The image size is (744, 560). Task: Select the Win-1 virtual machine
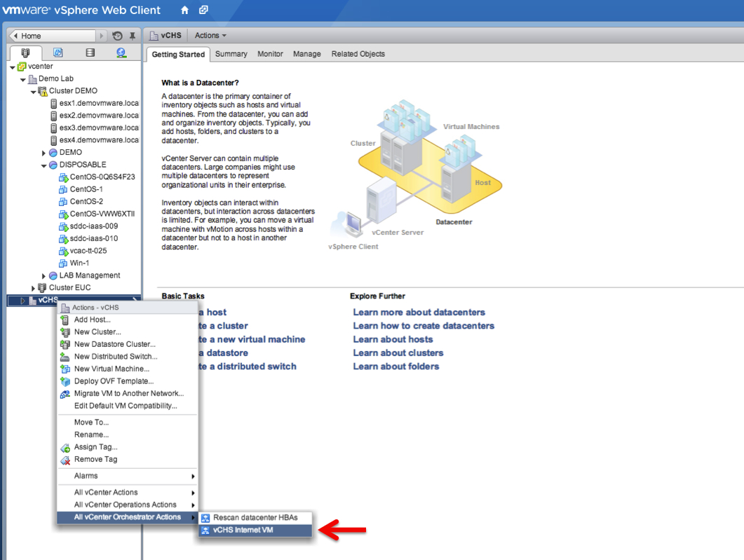[x=79, y=263]
